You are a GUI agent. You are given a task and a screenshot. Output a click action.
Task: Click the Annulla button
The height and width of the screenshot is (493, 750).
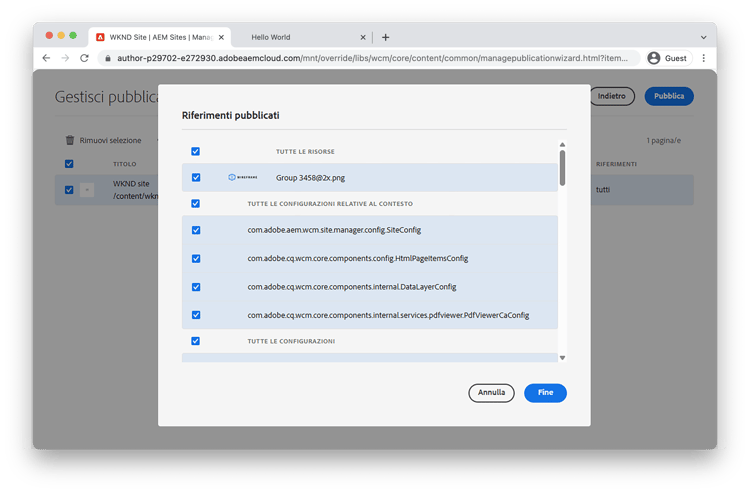tap(491, 393)
